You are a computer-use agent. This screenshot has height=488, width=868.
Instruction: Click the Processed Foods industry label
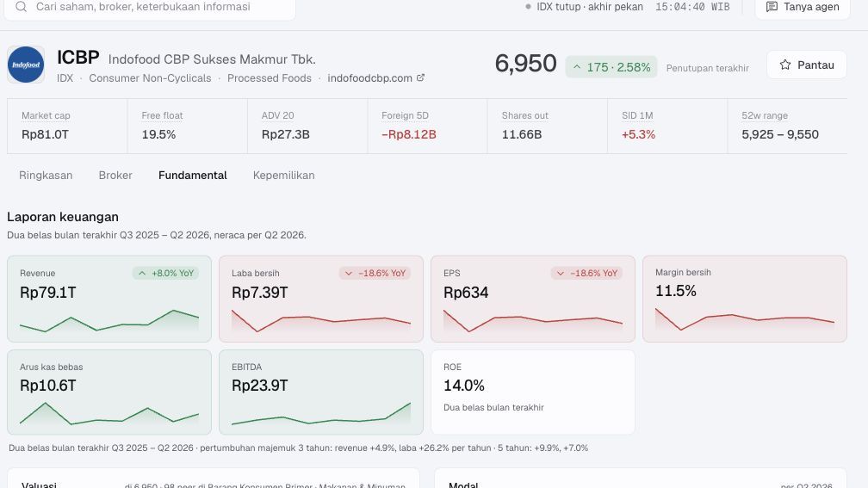coord(269,78)
